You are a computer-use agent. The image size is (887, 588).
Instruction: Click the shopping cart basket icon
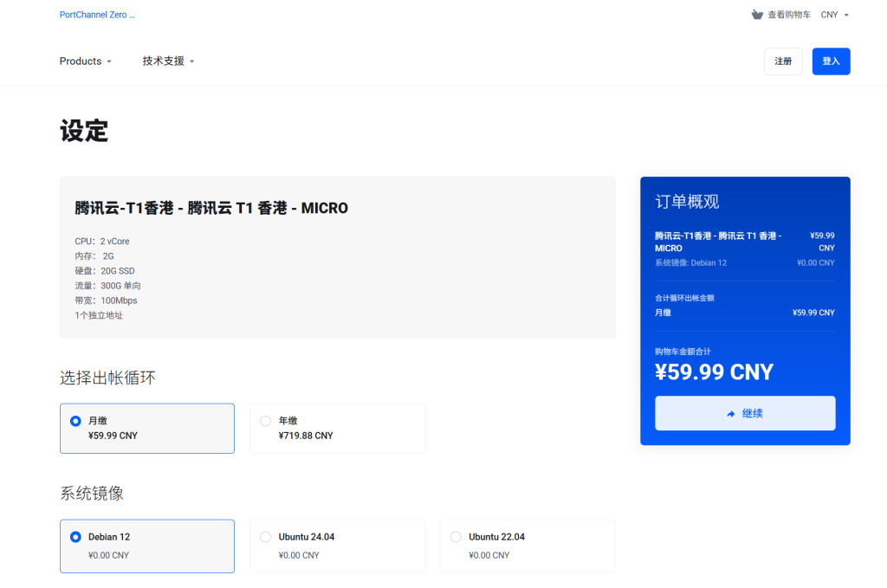click(757, 15)
